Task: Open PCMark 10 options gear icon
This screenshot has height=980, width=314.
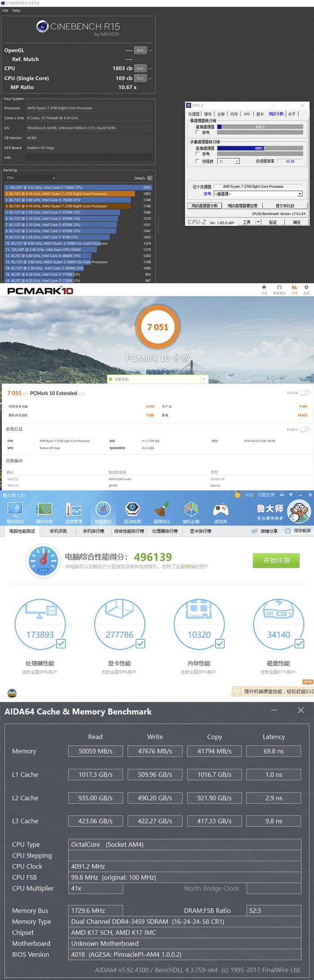Action: tap(306, 288)
